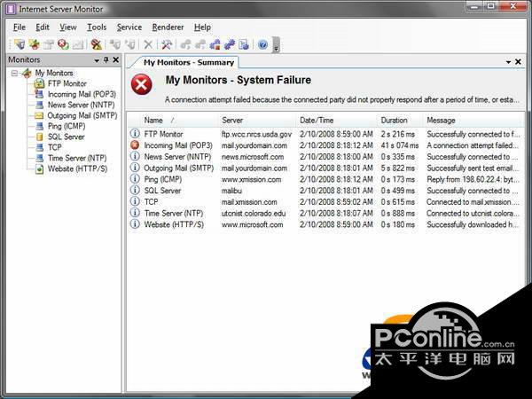Click the Delete X toolbar icon
The image size is (532, 399).
(x=148, y=44)
